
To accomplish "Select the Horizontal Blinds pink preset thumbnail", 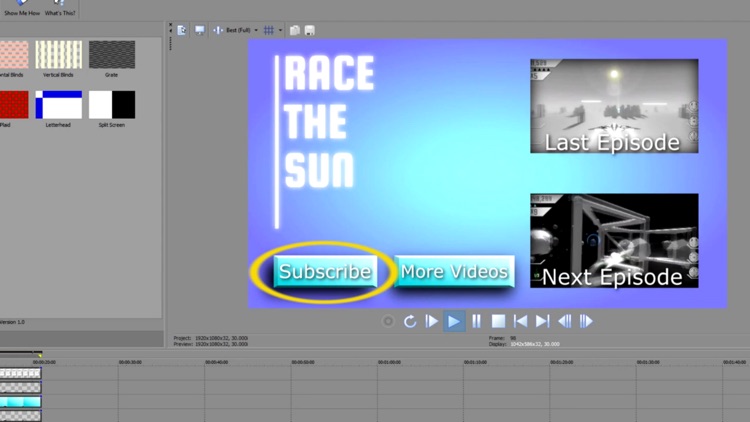I will point(14,55).
